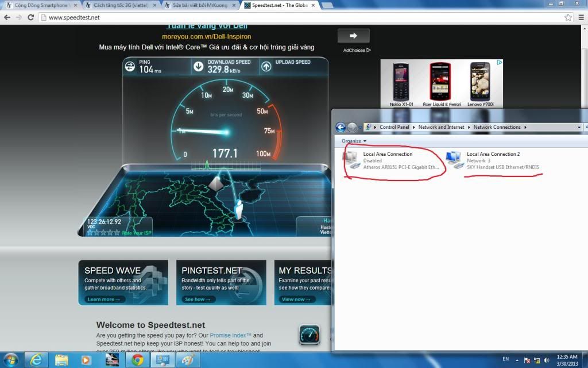Click the server pyramid marker on the map
The width and height of the screenshot is (588, 368).
tap(216, 183)
